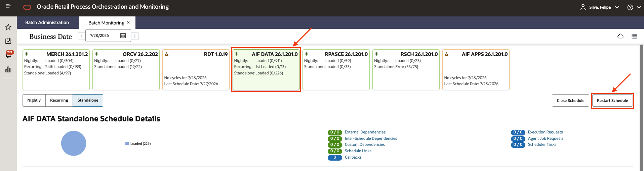Screen dimensions: 644x171
Task: Click status indicator on MERCH tile
Action: (x=26, y=54)
